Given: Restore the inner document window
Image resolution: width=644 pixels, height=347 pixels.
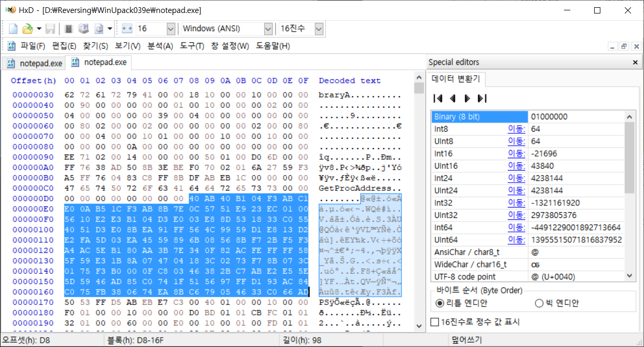Looking at the screenshot, I should click(624, 46).
